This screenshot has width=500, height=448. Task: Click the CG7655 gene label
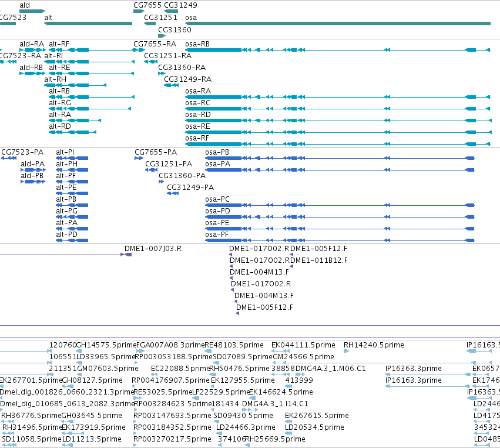(147, 5)
